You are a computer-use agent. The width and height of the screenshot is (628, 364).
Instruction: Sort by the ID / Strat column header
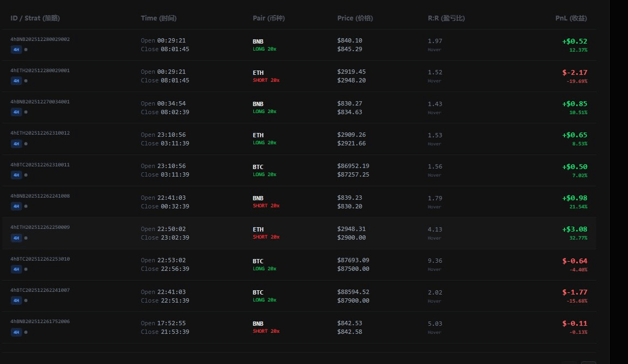coord(35,18)
